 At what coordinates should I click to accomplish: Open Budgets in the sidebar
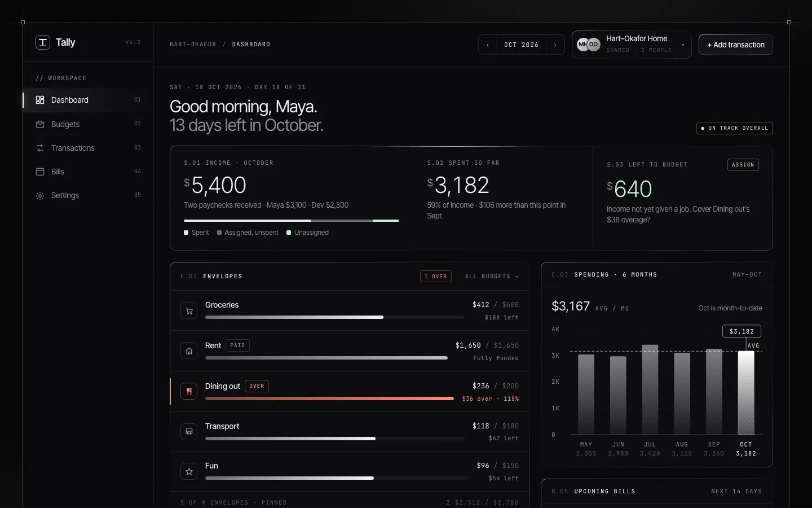(88, 124)
